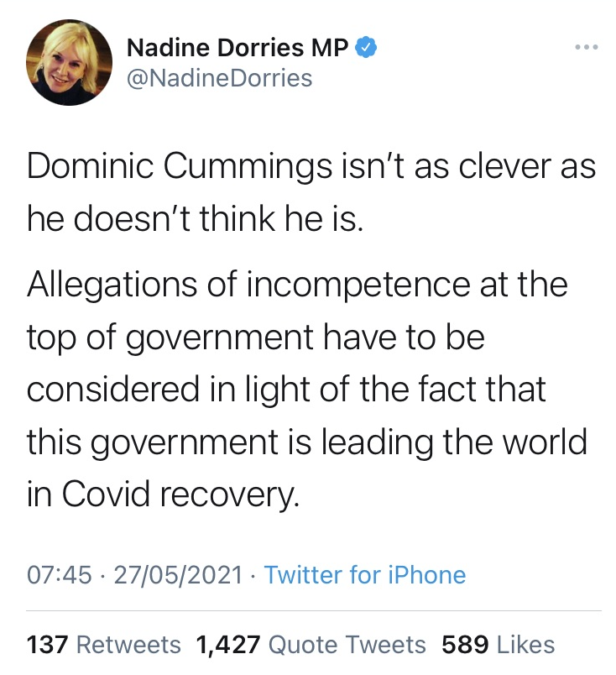The image size is (616, 675).
Task: Open the three-dot more options menu
Action: [x=587, y=47]
